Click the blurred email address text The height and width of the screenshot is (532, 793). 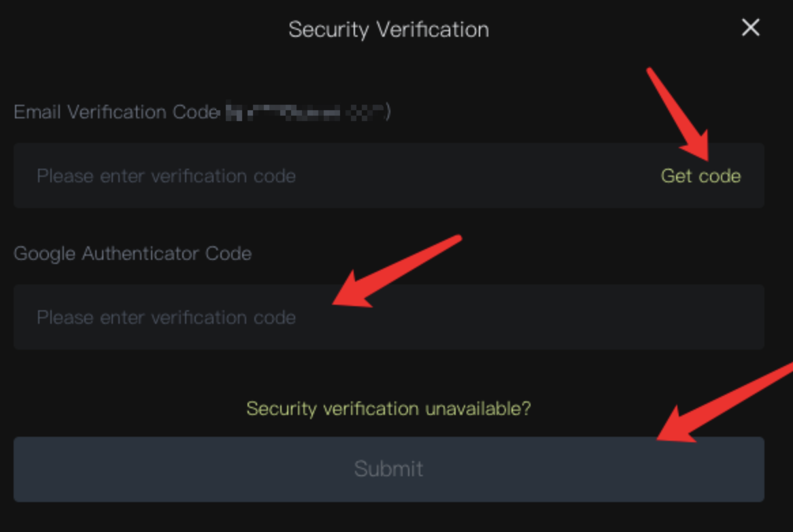306,112
